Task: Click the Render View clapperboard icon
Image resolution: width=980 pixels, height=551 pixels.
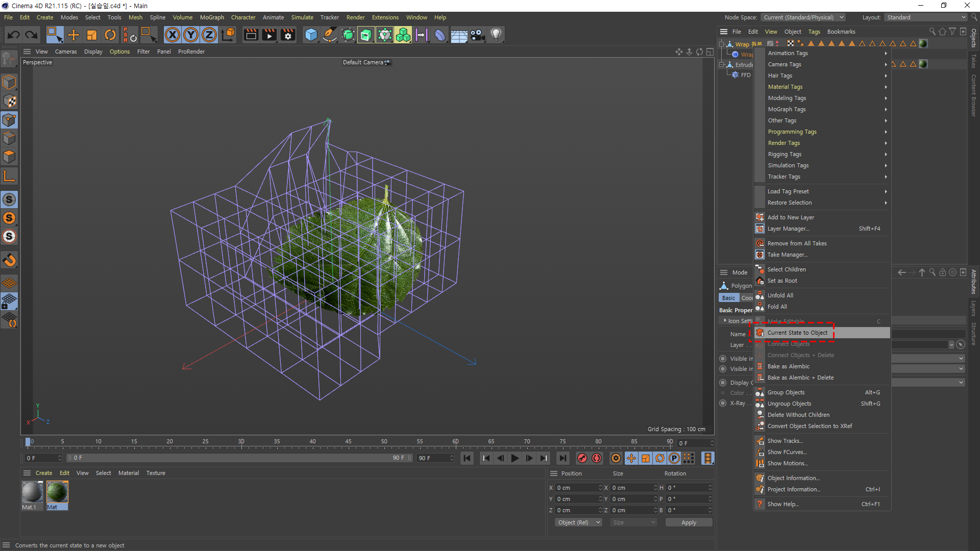Action: click(x=251, y=35)
